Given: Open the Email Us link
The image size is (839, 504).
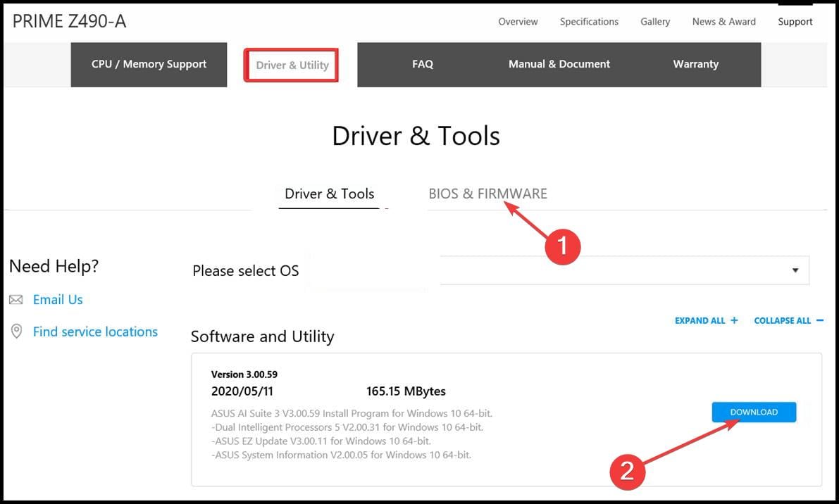Looking at the screenshot, I should tap(58, 300).
